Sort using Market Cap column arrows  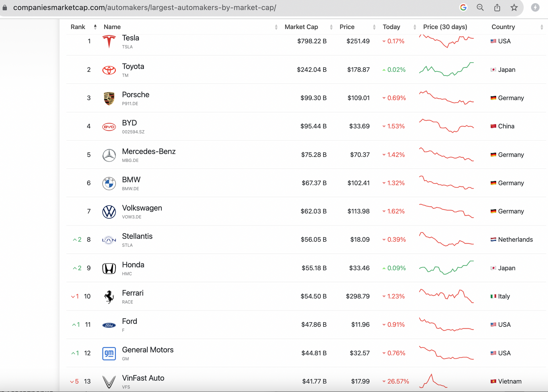[331, 27]
